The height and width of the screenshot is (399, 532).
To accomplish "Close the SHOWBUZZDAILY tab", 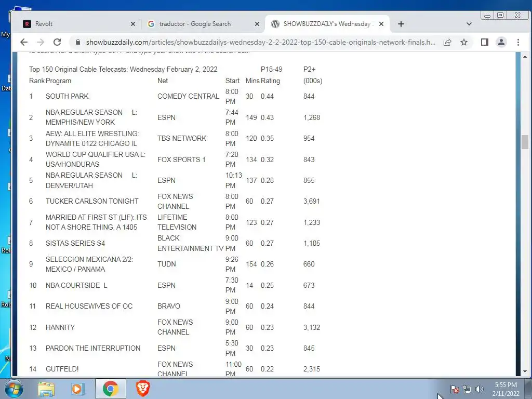I will pos(381,24).
